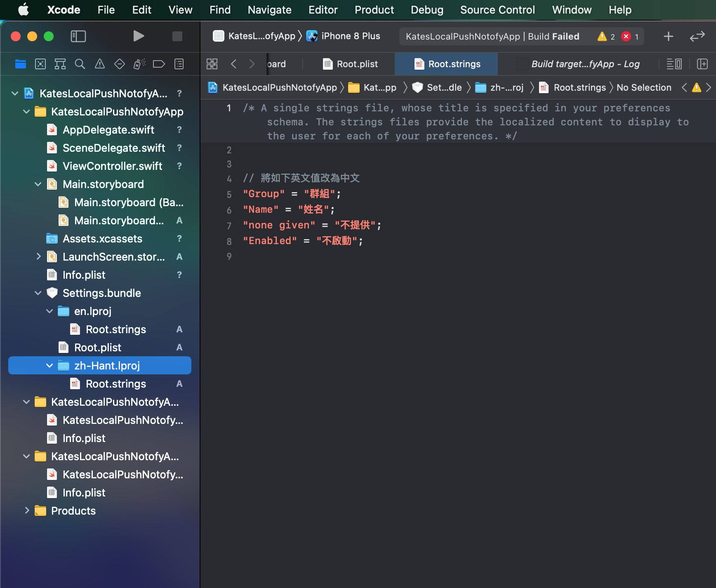Open editor options lines icon
The height and width of the screenshot is (588, 716).
click(674, 64)
